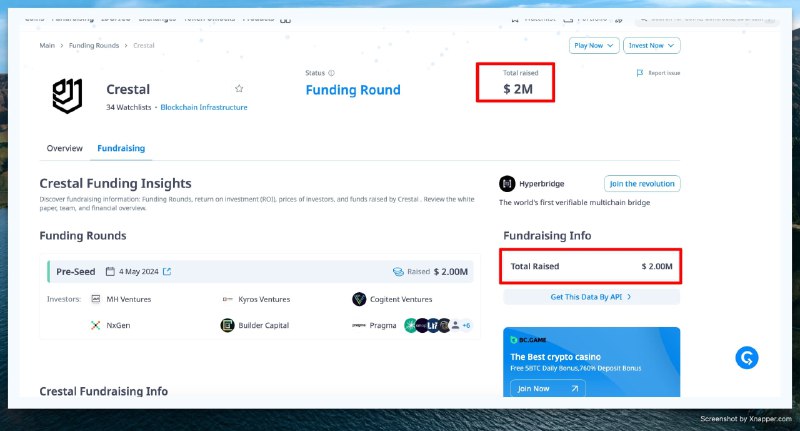
Task: Open the Play Now dropdown
Action: (594, 45)
